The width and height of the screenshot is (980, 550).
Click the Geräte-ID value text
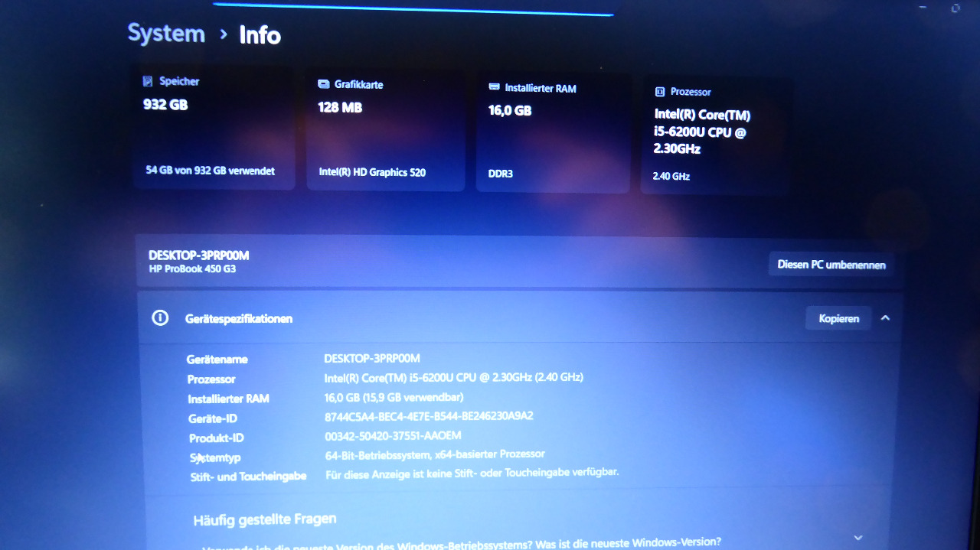429,417
